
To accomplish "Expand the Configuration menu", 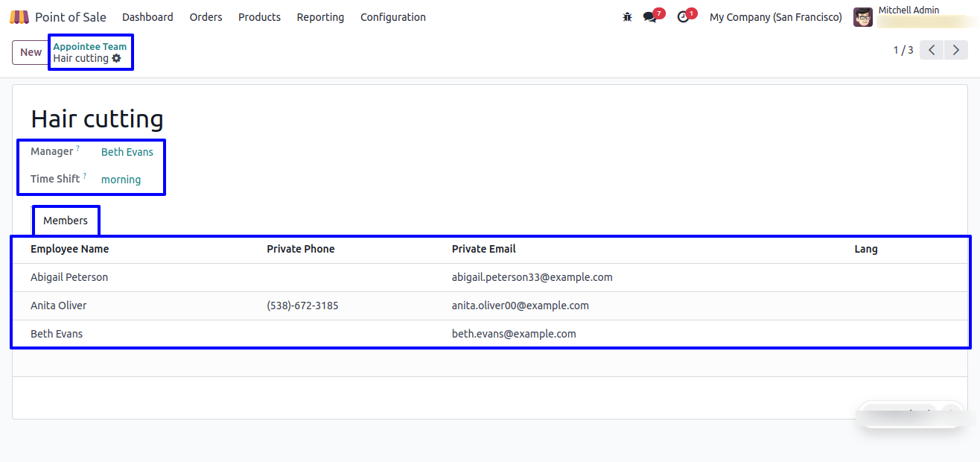I will (x=392, y=17).
